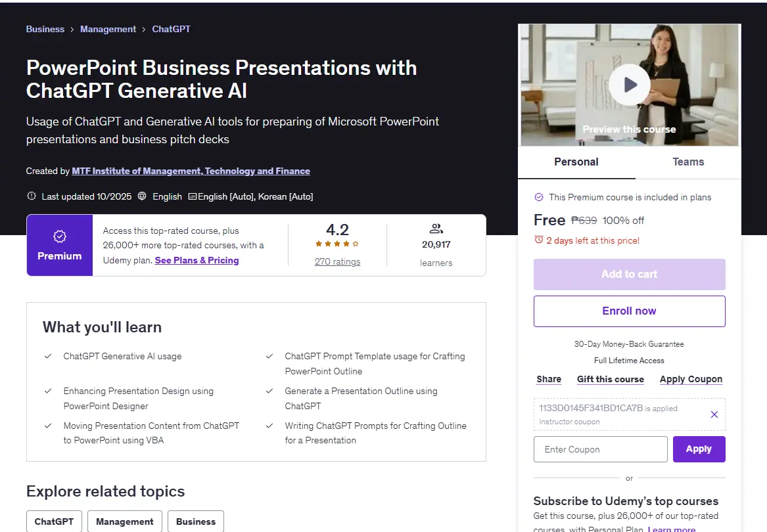The width and height of the screenshot is (767, 532).
Task: Click 'Full Lifetime Access' text
Action: 629,361
